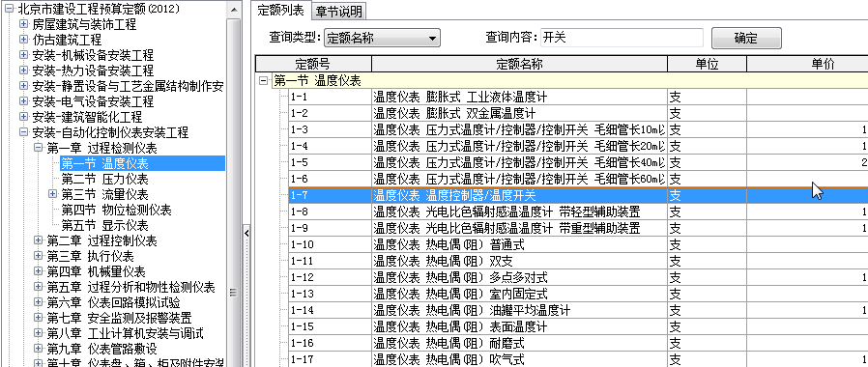Expand 仿古建筑工程 tree node
This screenshot has height=367, width=868.
click(x=23, y=40)
